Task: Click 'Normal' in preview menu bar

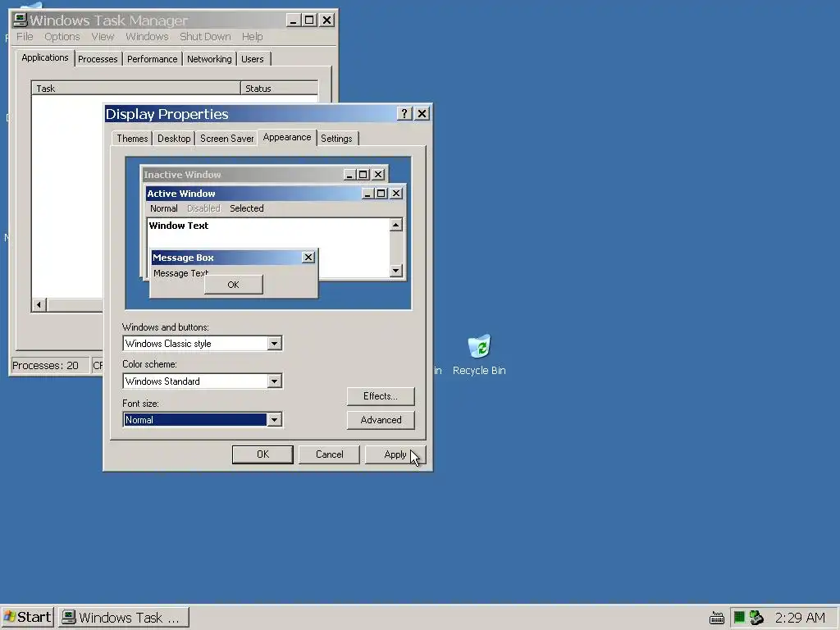Action: tap(163, 208)
